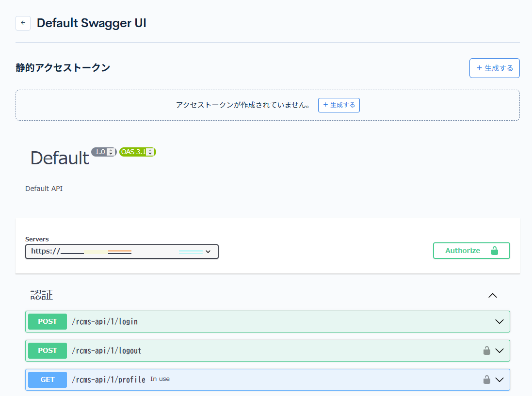Expand the /rcms-api/1/profile endpoint chevron
The image size is (532, 396).
(499, 380)
